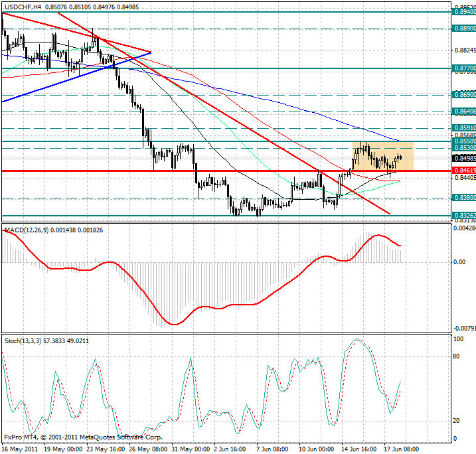This screenshot has width=476, height=454.
Task: Click the 2 Jun 16:00 date label
Action: click(230, 449)
